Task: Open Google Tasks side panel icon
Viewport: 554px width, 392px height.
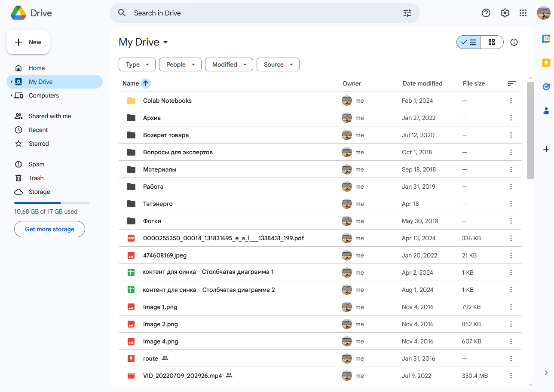Action: 546,87
